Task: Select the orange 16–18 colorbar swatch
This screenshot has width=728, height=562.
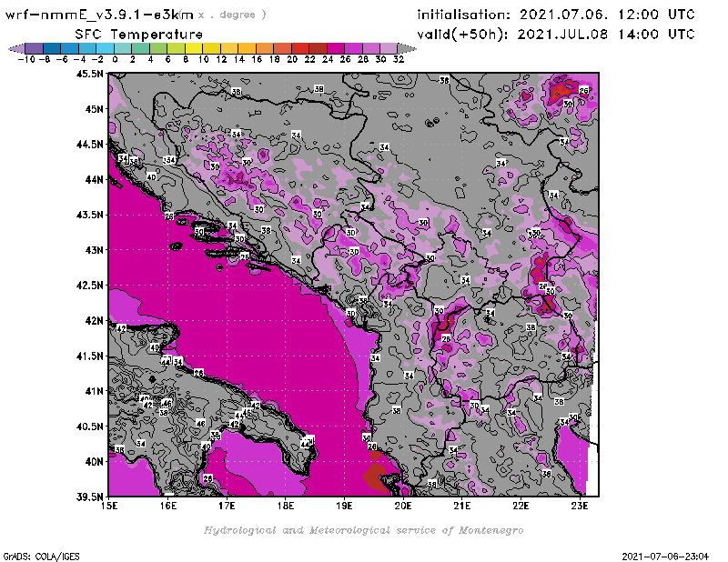Action: point(265,48)
